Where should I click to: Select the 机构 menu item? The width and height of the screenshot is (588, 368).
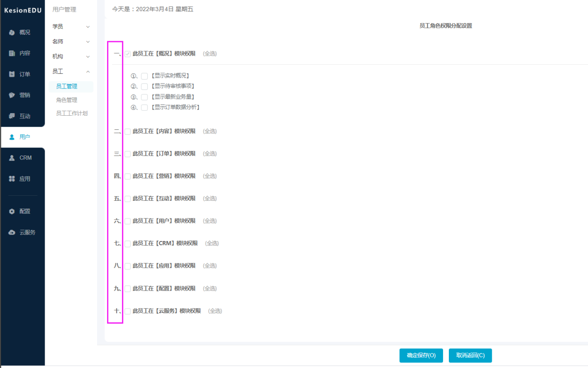click(x=58, y=57)
